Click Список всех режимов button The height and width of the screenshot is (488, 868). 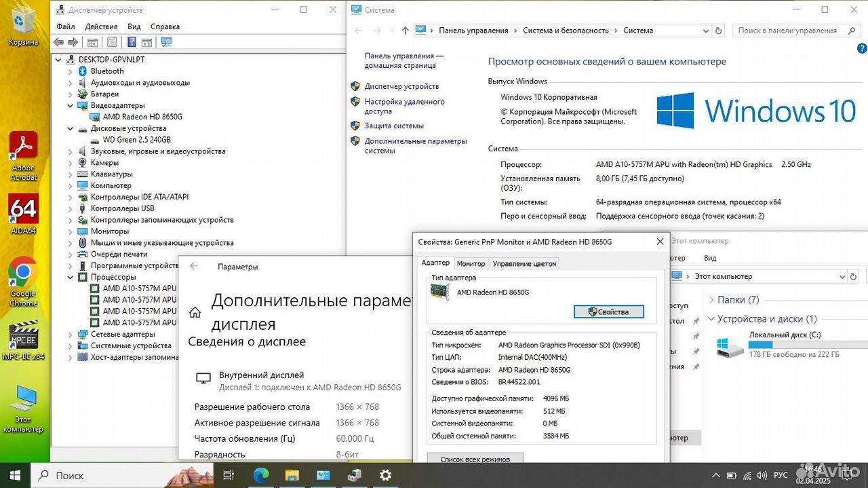point(475,459)
